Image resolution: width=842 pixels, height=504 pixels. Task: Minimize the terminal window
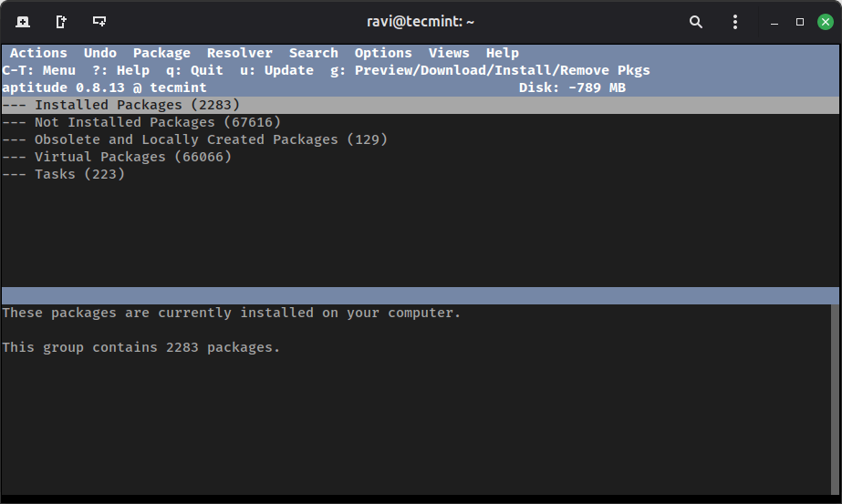coord(774,22)
